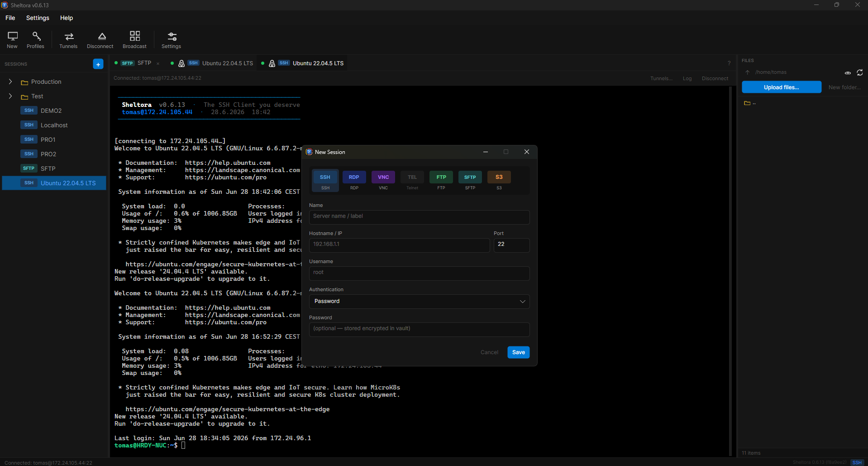Open the Authentication dropdown
The image size is (868, 466).
[x=419, y=302]
